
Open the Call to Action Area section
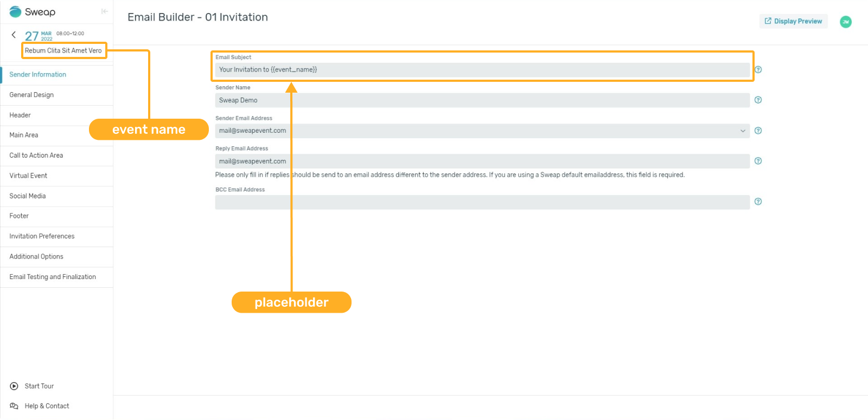[x=57, y=156]
